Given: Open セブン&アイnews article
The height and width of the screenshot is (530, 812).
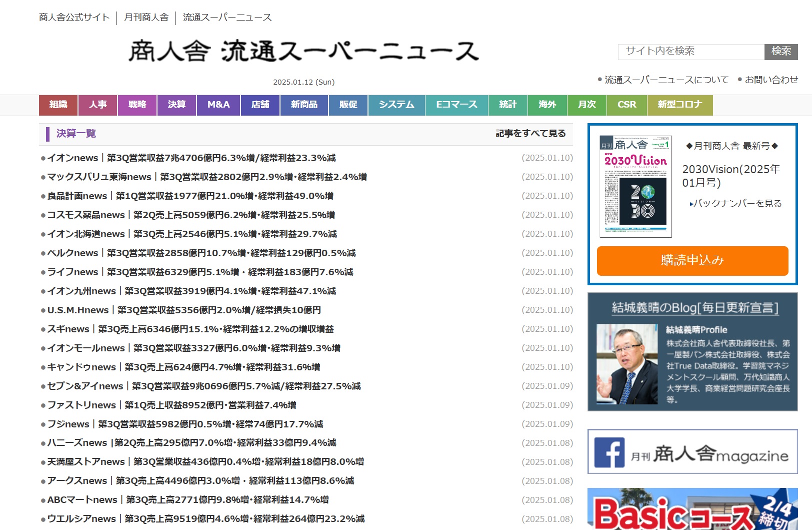Looking at the screenshot, I should [x=204, y=386].
